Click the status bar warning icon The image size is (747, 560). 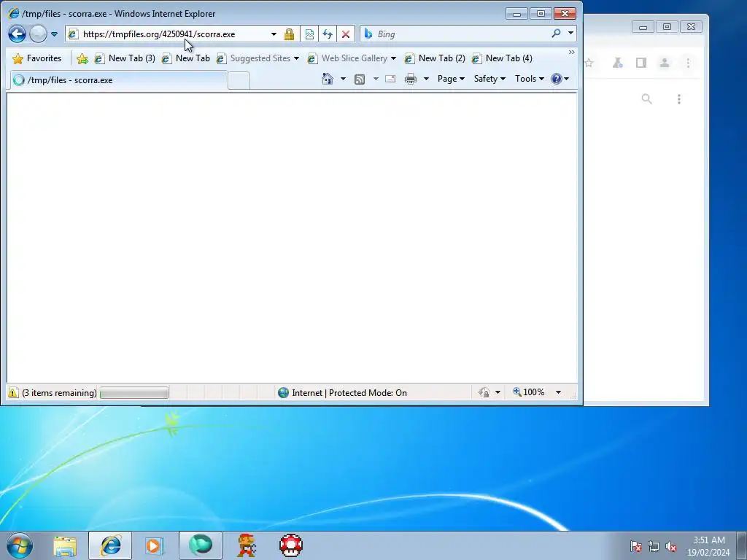(x=13, y=393)
